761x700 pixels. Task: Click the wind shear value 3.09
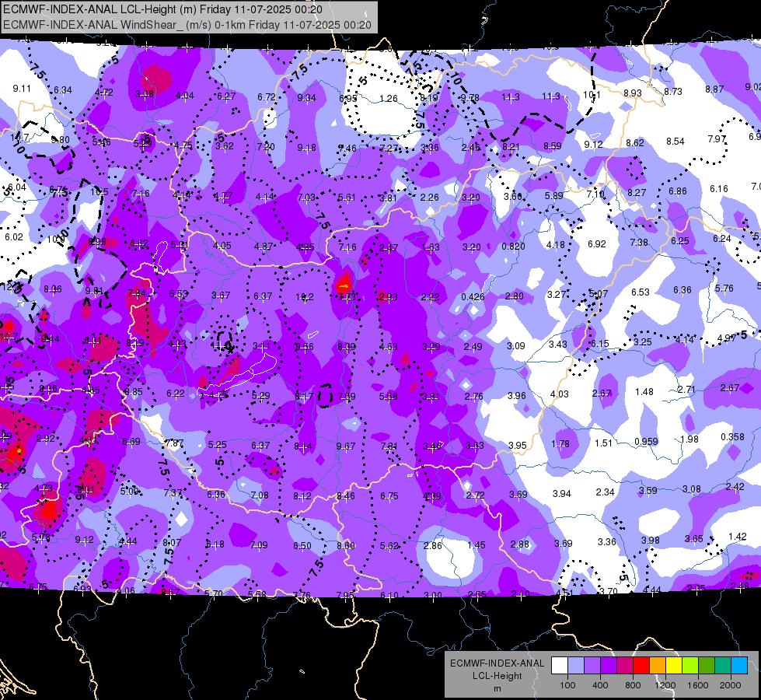(516, 346)
